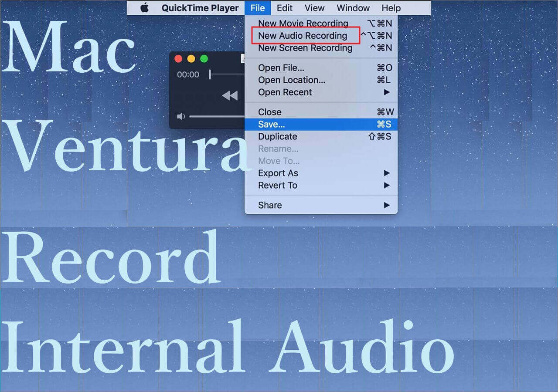Viewport: 558px width, 392px height.
Task: Choose New Audio Recording
Action: (x=321, y=36)
